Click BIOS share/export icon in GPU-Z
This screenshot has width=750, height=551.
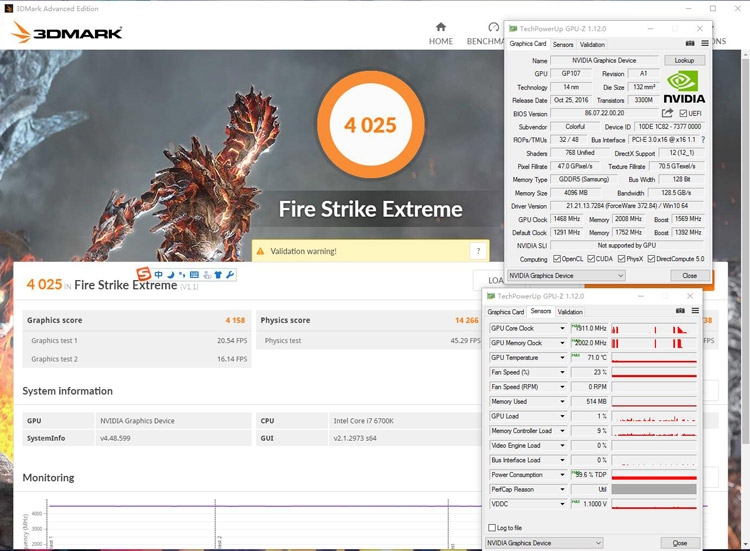(667, 113)
